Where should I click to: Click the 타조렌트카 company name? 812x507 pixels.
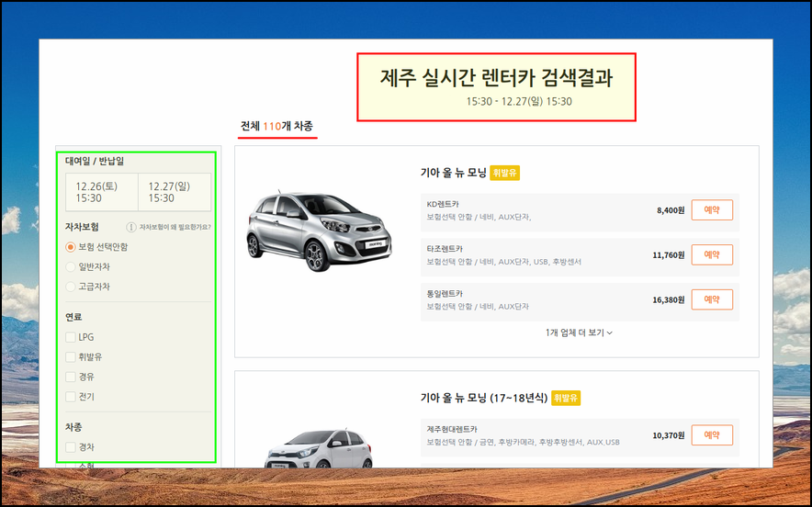[x=445, y=249]
